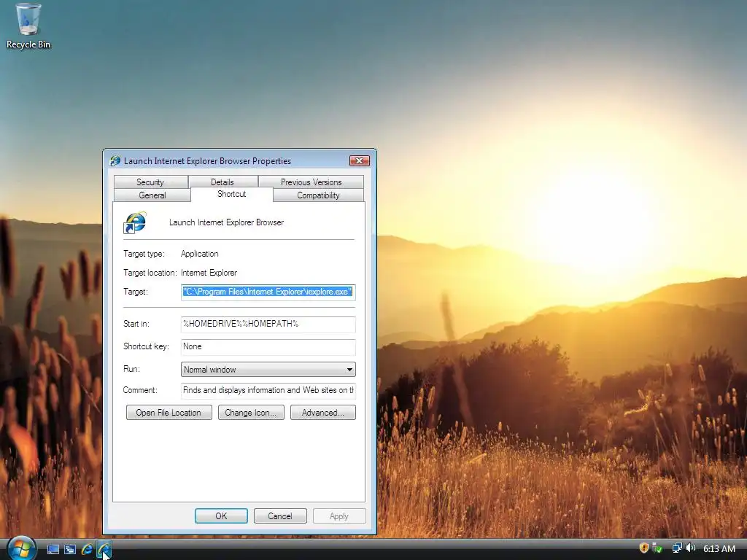Click the 6:13 AM system clock
The width and height of the screenshot is (747, 560).
(719, 548)
